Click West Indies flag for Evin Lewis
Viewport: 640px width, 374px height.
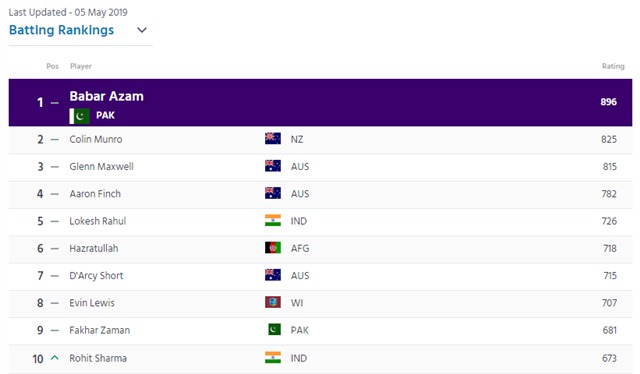click(273, 302)
